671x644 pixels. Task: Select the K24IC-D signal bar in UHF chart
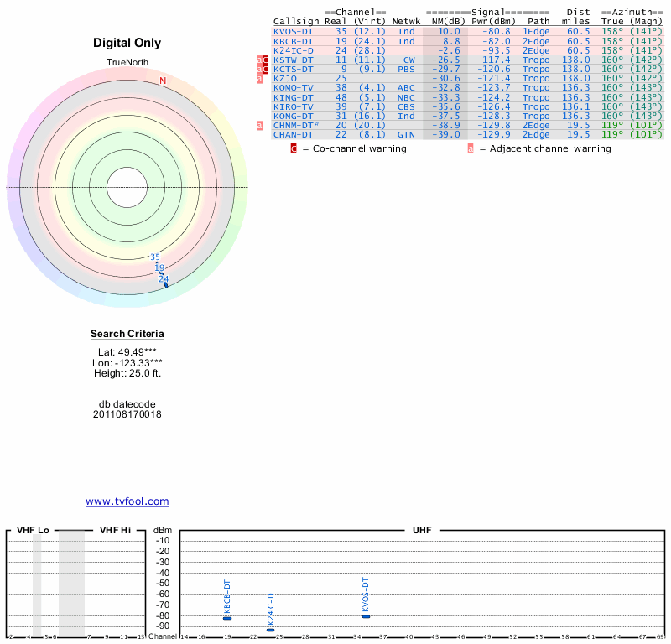tap(270, 630)
